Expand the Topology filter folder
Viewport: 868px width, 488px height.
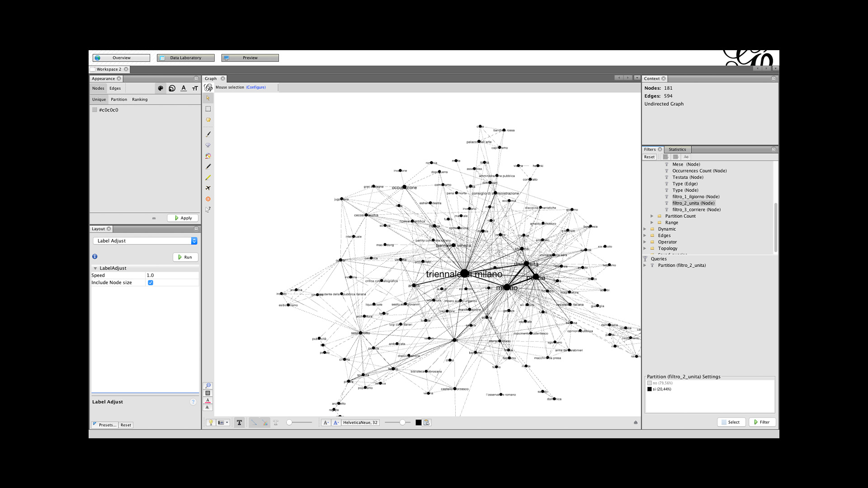pos(645,249)
